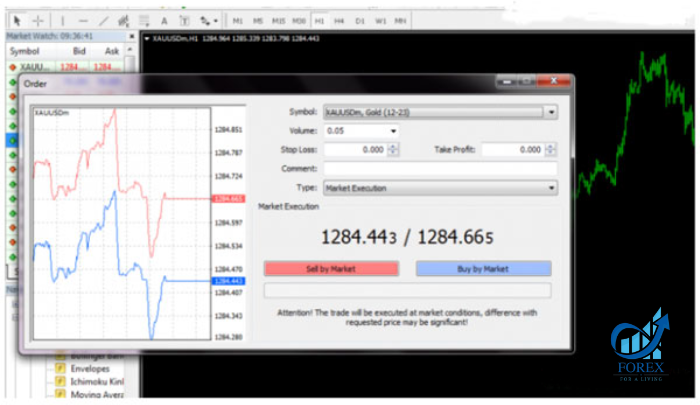The width and height of the screenshot is (700, 405).
Task: Click the Buy by Market button
Action: point(483,269)
